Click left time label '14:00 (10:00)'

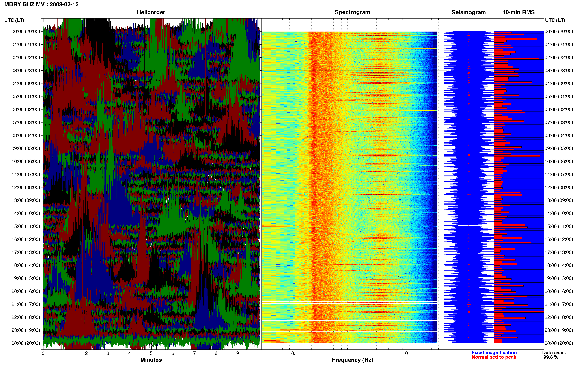[26, 213]
